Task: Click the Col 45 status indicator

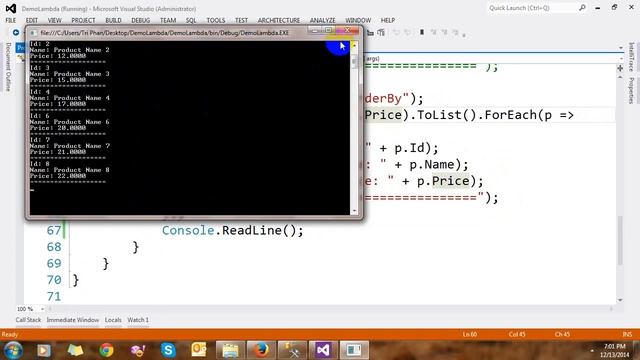Action: pos(517,334)
